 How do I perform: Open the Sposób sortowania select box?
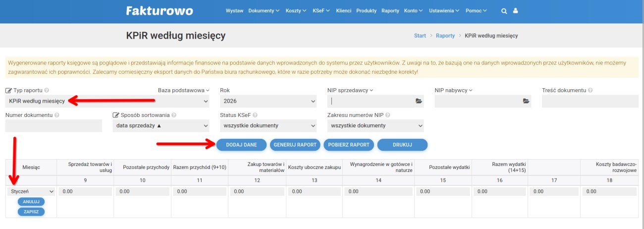click(x=161, y=125)
